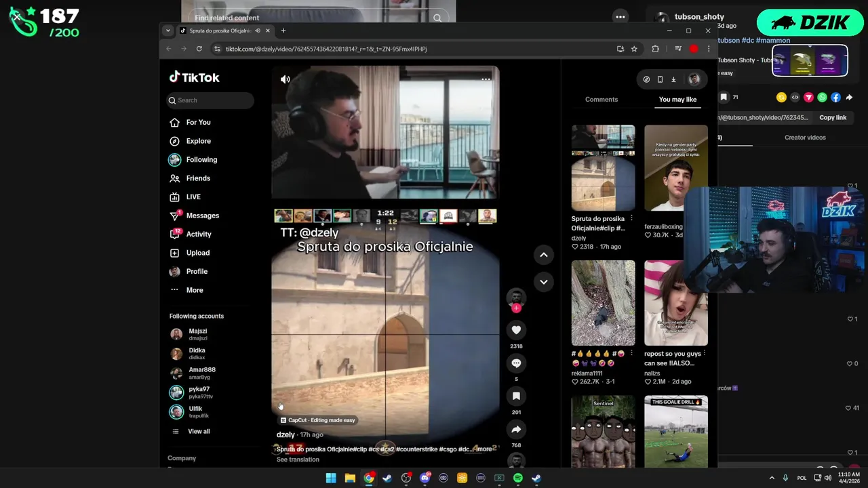Viewport: 868px width, 488px height.
Task: Open the Spruta do prosika recommended thumbnail
Action: point(603,168)
